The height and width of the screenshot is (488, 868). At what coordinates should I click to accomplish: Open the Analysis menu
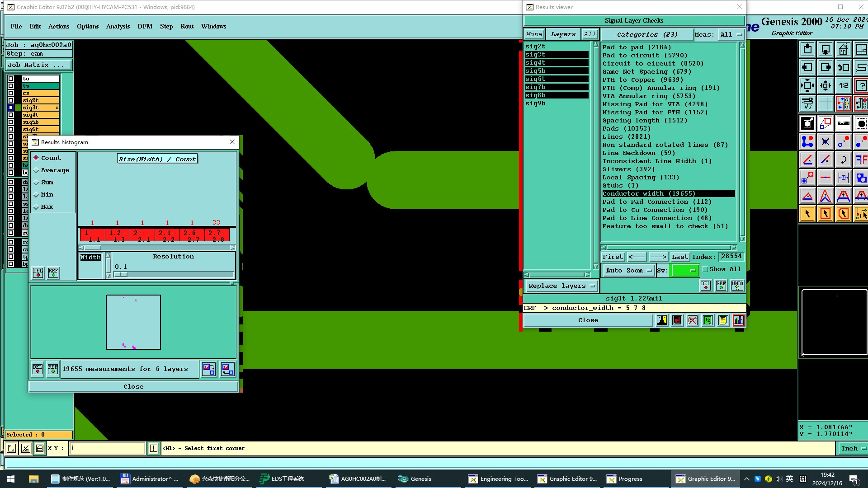point(118,27)
